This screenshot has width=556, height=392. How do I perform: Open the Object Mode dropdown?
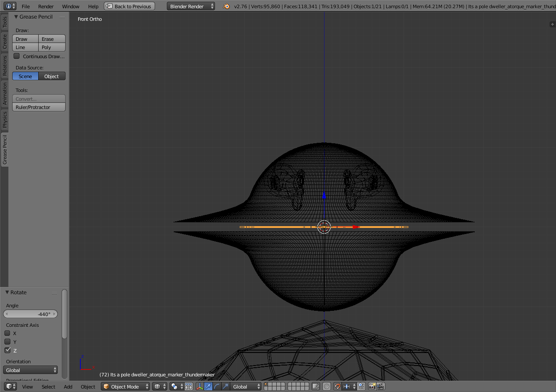pos(125,386)
